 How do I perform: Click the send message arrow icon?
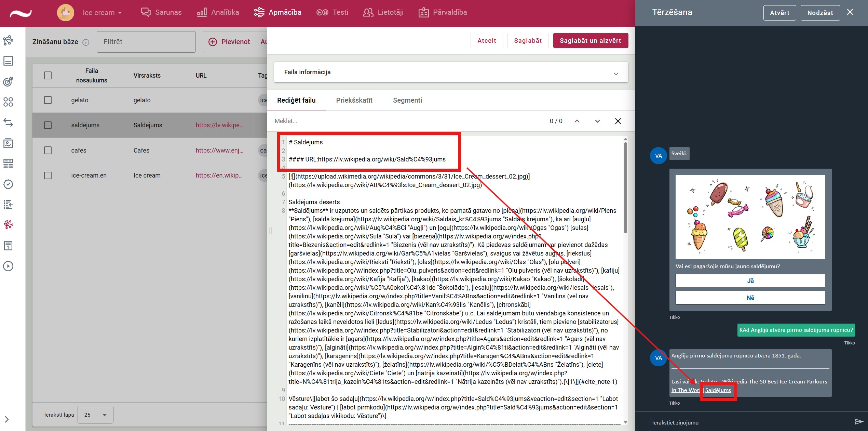(858, 421)
